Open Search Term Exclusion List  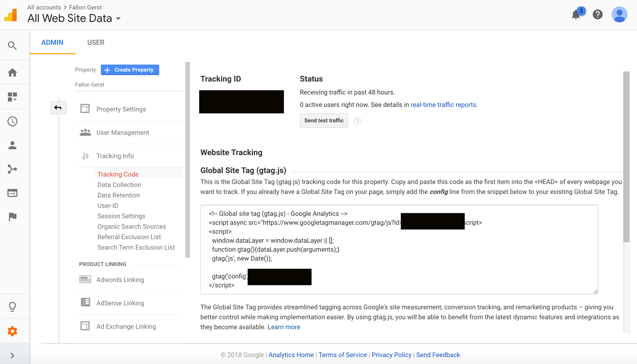coord(136,247)
